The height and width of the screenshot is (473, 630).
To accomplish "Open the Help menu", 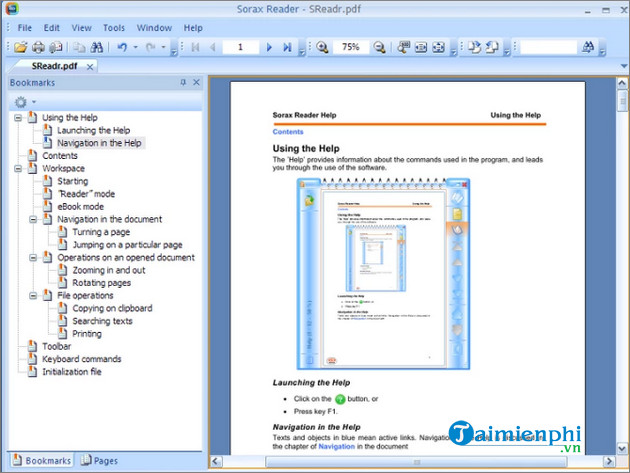I will click(193, 28).
